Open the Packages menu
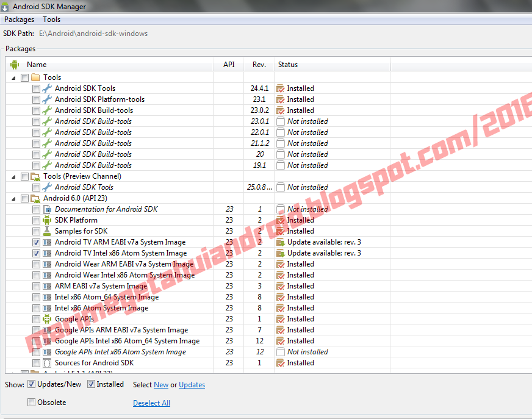 point(19,20)
